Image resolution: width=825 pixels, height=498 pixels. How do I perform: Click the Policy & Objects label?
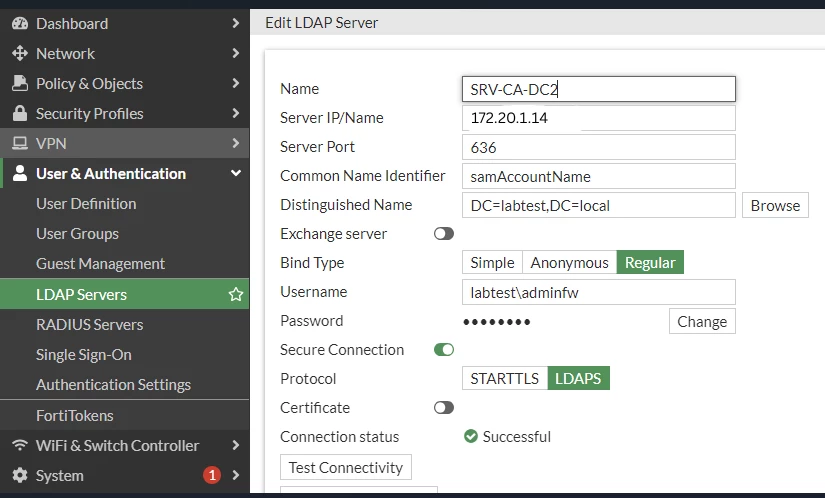[x=89, y=84]
